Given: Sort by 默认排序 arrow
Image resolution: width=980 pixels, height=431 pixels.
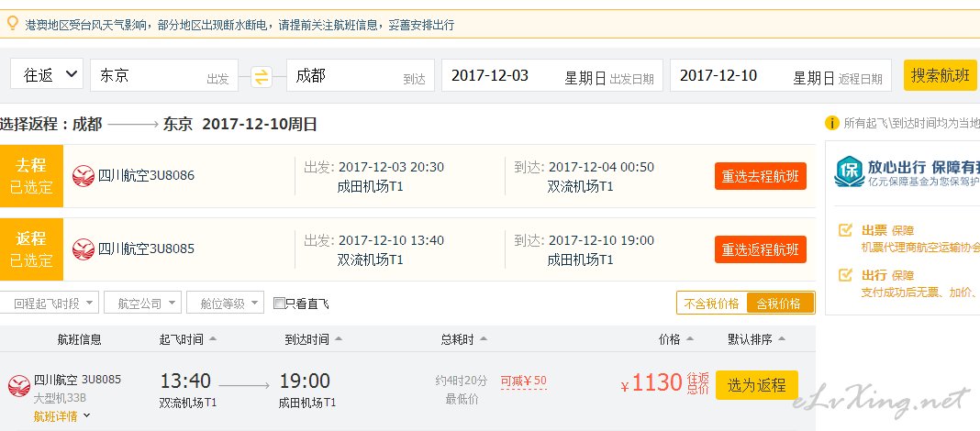Looking at the screenshot, I should tap(781, 339).
